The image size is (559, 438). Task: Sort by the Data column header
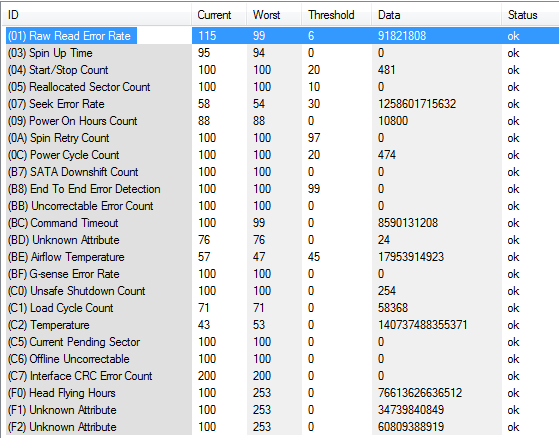pyautogui.click(x=436, y=15)
